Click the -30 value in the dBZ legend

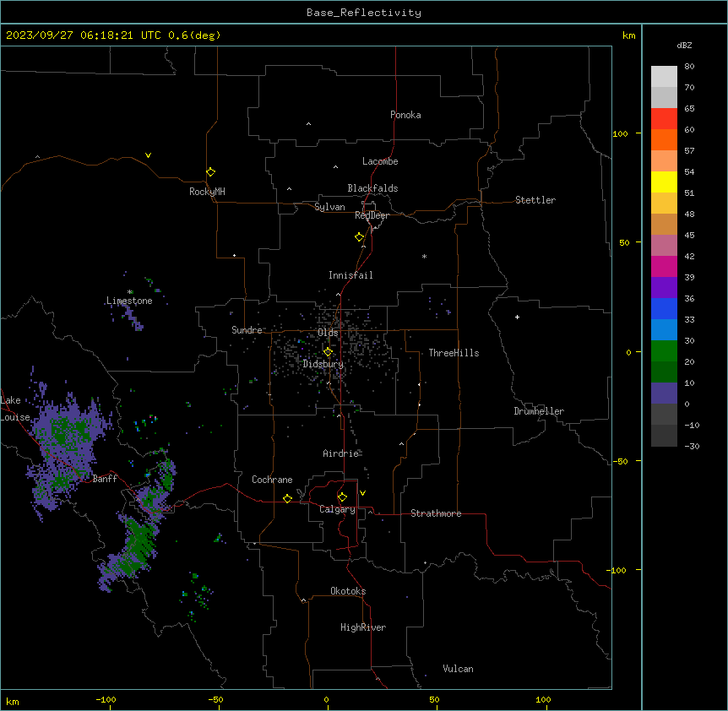tap(692, 447)
